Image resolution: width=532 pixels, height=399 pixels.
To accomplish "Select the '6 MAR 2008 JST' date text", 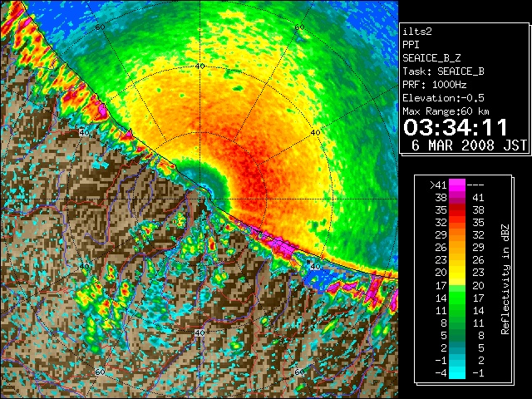I will (x=469, y=145).
